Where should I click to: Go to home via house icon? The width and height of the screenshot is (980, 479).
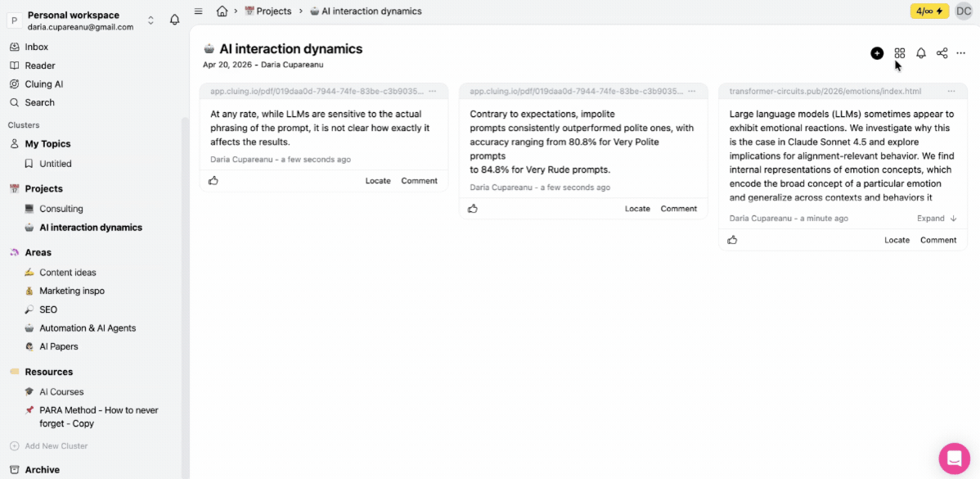coord(221,11)
